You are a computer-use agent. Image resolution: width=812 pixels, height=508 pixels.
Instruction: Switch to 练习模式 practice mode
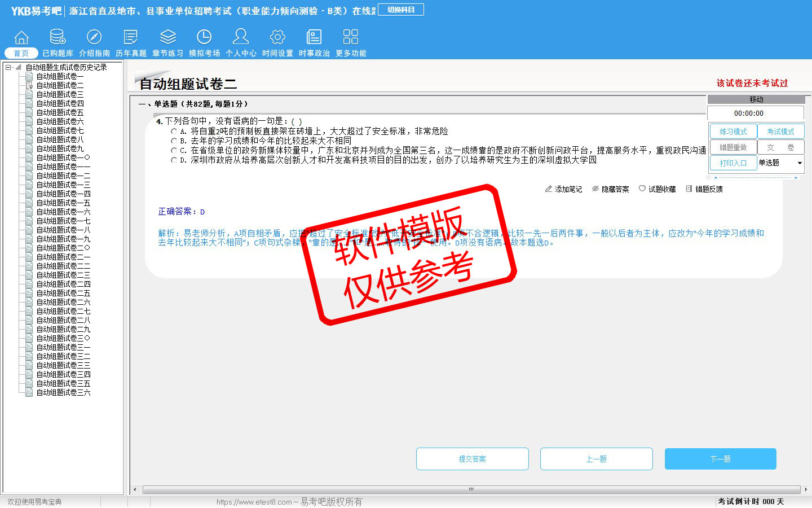(733, 132)
